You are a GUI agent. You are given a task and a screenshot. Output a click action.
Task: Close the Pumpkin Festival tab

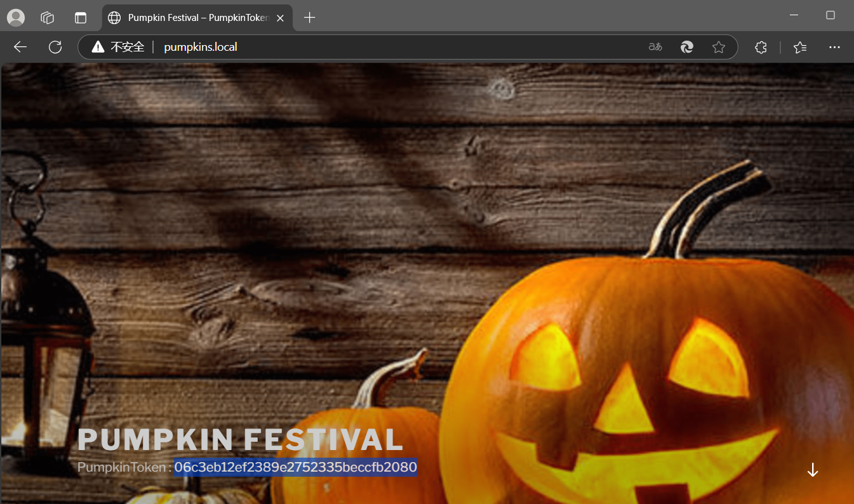pos(280,18)
